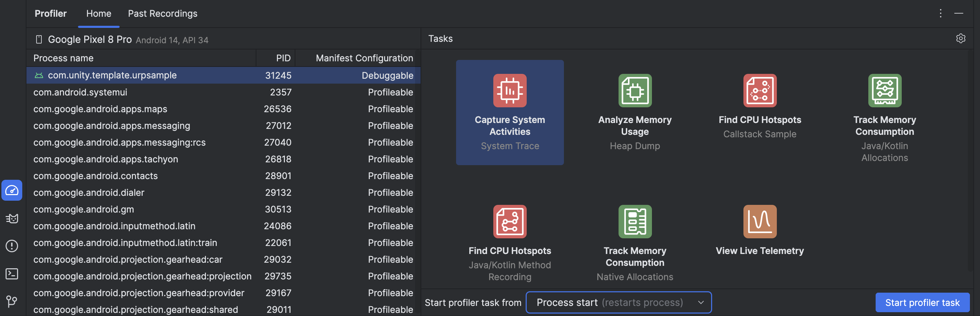Select Find CPU Hotspots Java/Kotlin Method Recording icon

(510, 222)
